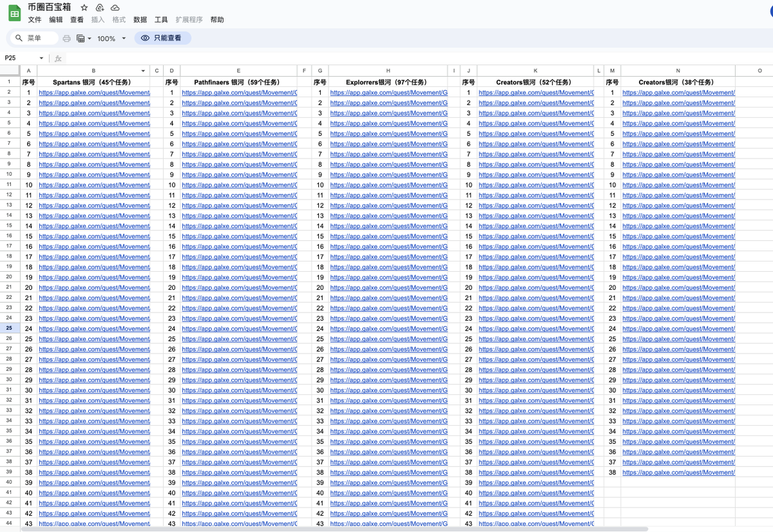Open the name box dropdown beside P25
Screen dimensions: 773x532
tap(41, 58)
